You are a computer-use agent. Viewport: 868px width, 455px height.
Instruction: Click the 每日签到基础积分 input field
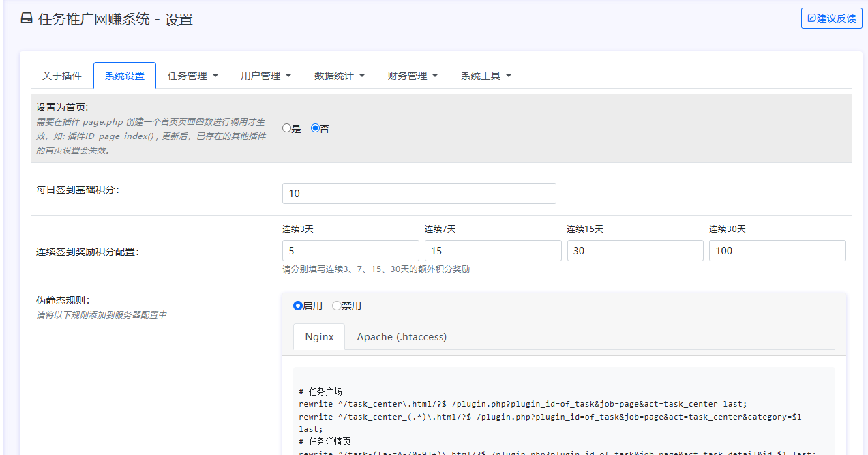[419, 194]
